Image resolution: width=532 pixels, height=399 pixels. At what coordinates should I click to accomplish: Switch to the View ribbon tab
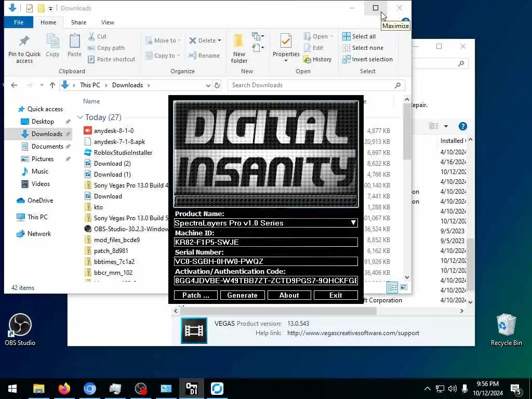pyautogui.click(x=108, y=22)
